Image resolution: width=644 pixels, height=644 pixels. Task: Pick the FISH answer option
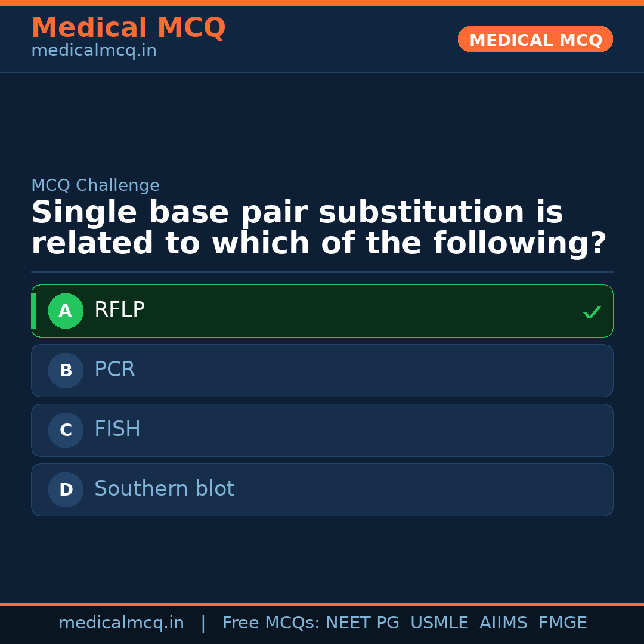pos(117,429)
